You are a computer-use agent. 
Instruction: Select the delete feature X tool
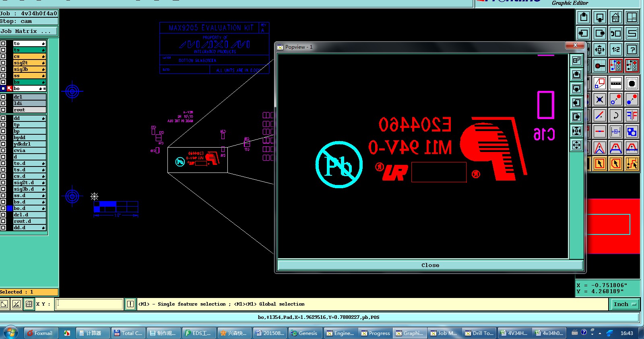[600, 99]
